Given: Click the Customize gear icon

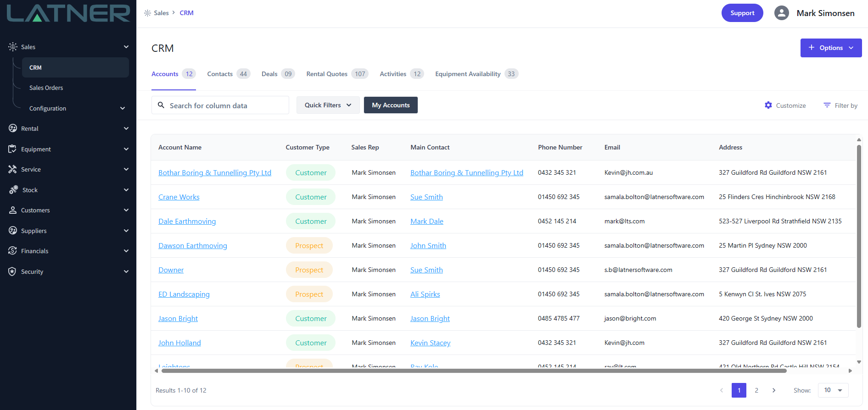Looking at the screenshot, I should (x=768, y=105).
